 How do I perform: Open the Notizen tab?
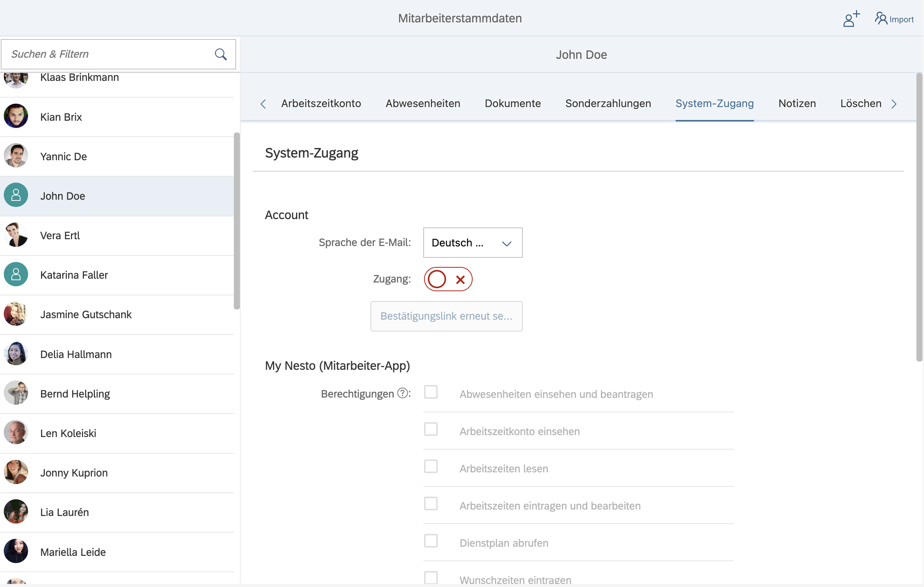click(x=796, y=104)
